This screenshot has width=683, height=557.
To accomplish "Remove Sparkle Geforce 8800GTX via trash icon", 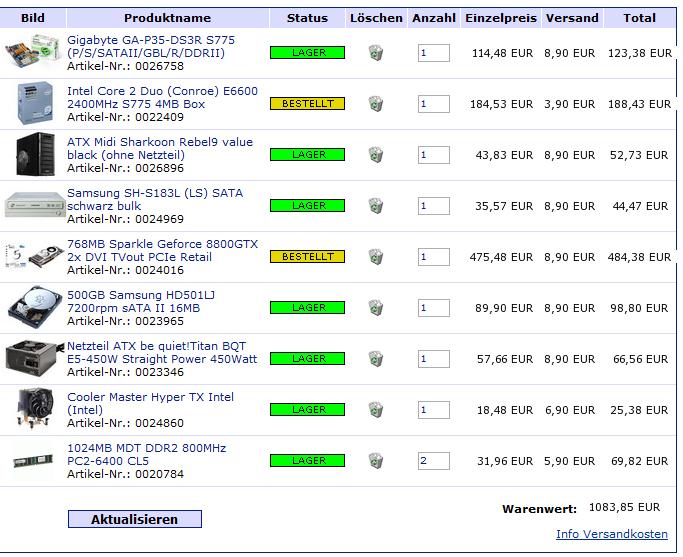I will (375, 257).
